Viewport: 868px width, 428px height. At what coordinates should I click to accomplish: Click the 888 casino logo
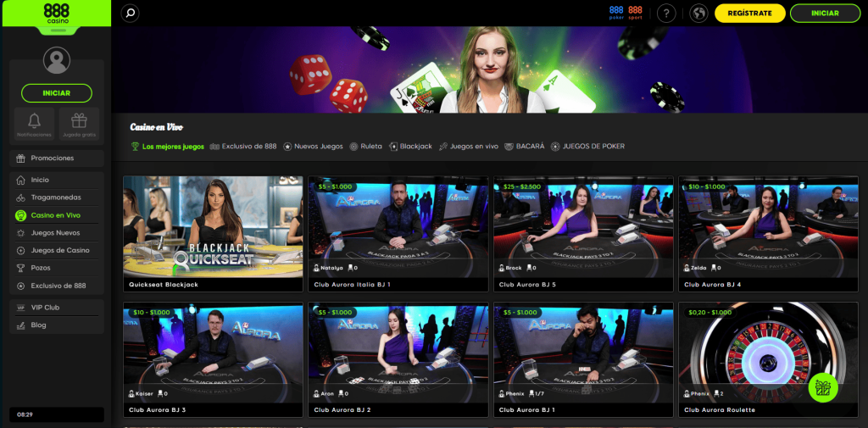coord(57,14)
